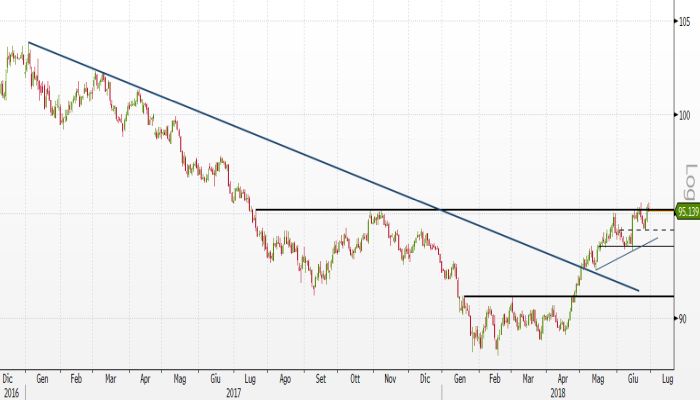This screenshot has width=700, height=400.
Task: Click the Ott month label on time axis
Action: pyautogui.click(x=354, y=379)
